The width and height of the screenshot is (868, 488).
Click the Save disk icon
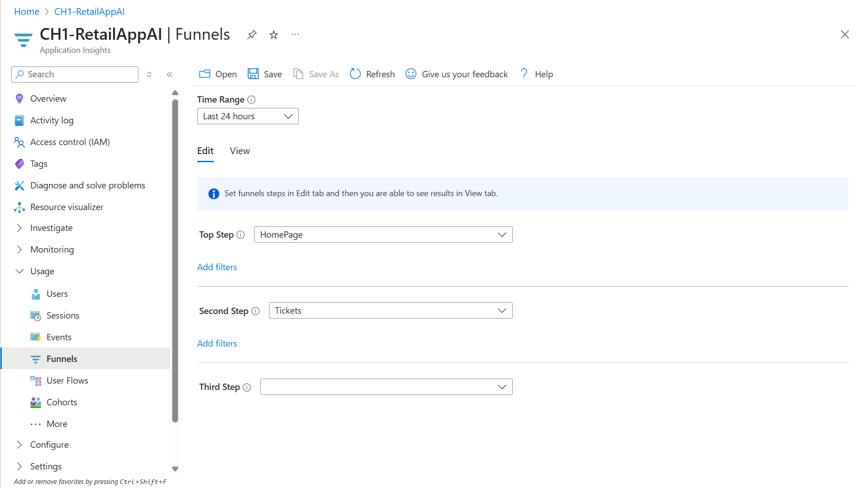point(253,74)
